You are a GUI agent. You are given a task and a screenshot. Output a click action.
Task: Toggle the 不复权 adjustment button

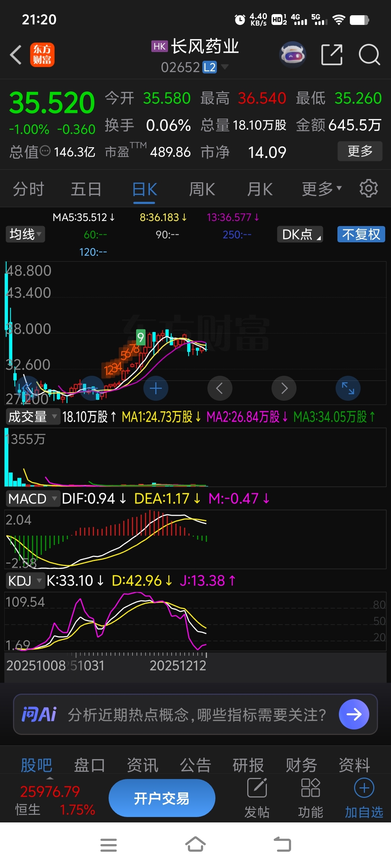click(361, 234)
